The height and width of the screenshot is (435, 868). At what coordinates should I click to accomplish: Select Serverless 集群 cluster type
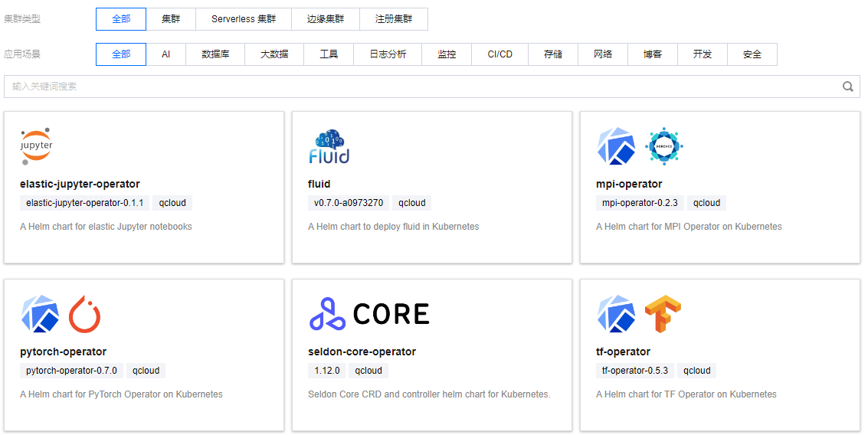point(244,19)
